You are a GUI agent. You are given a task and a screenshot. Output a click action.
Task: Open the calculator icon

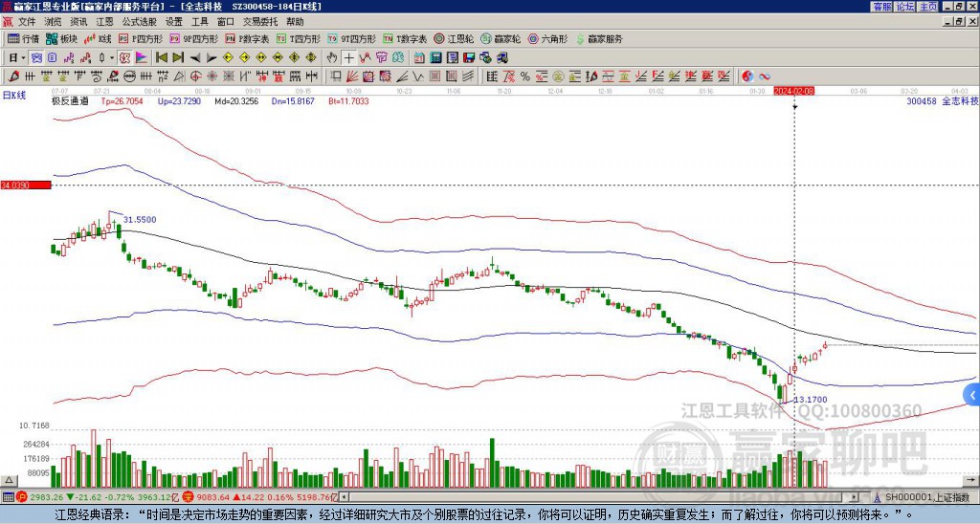tap(435, 57)
